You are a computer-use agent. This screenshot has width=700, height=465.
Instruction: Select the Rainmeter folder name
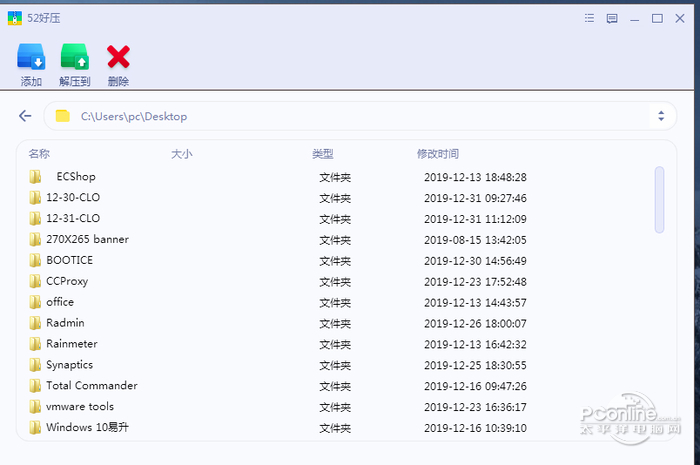click(x=72, y=344)
